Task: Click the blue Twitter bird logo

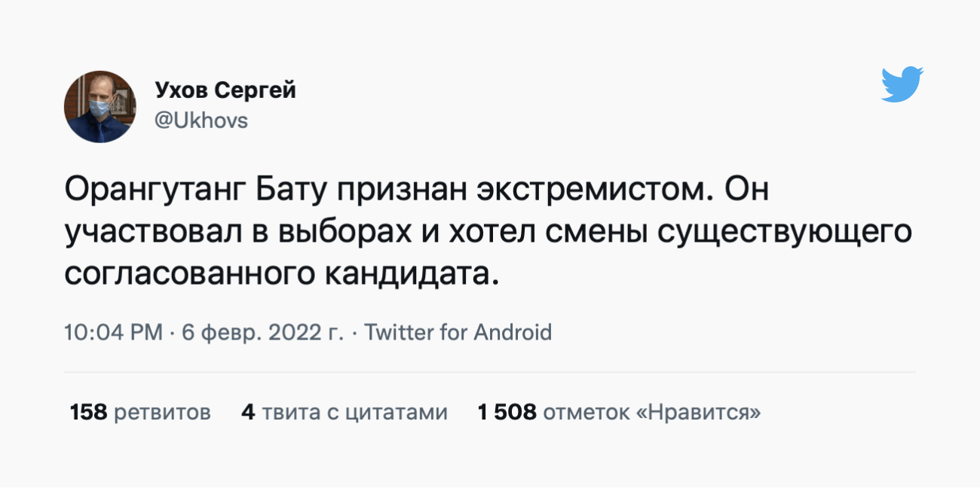Action: tap(902, 84)
